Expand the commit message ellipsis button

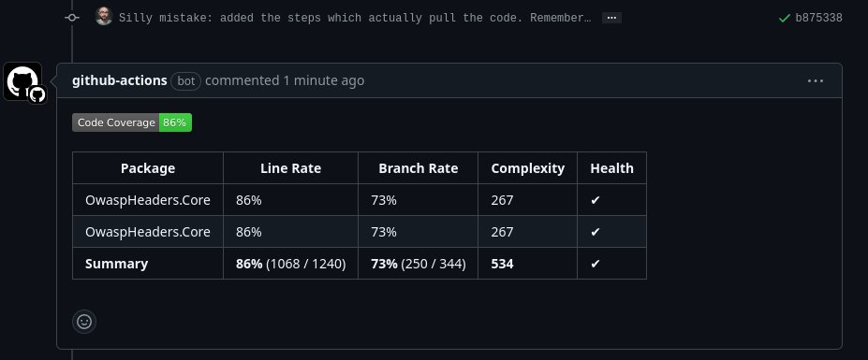tap(611, 18)
